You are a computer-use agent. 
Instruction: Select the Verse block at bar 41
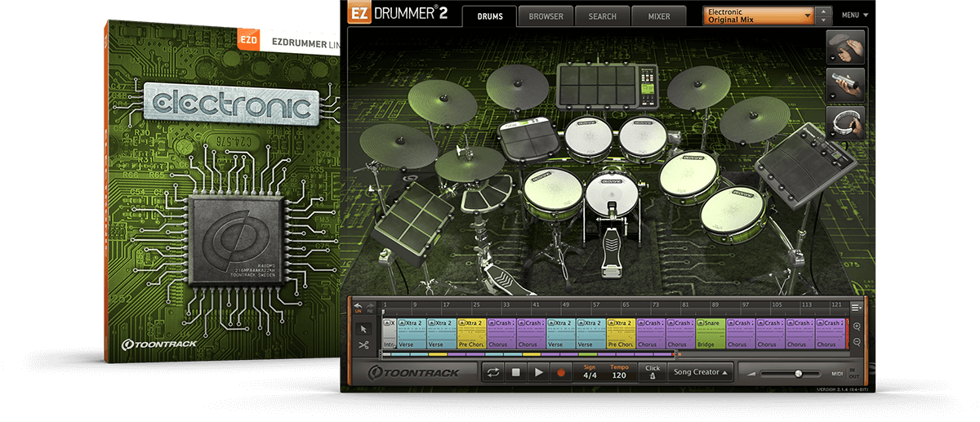pos(561,334)
